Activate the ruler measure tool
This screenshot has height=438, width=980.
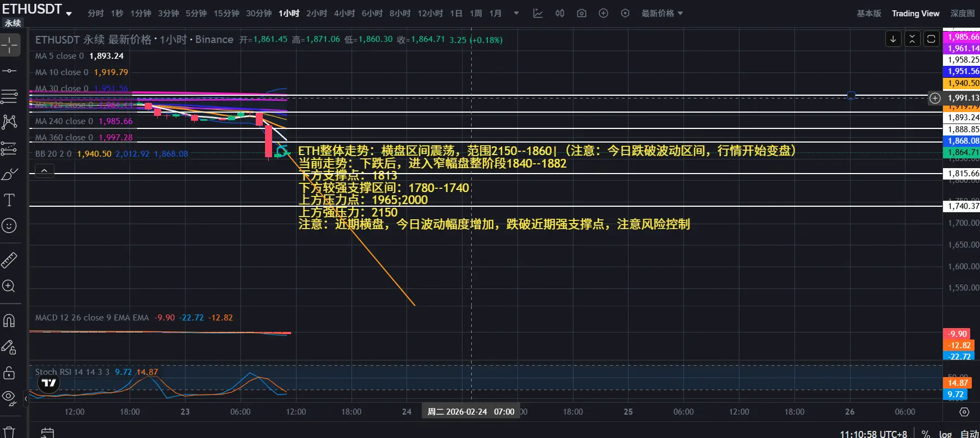pyautogui.click(x=10, y=261)
